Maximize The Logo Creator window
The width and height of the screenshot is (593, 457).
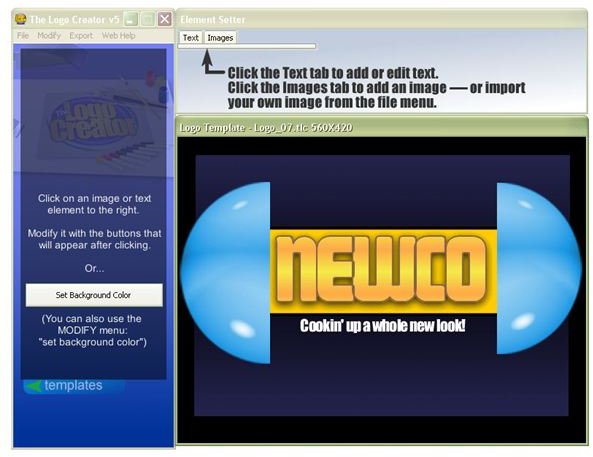tap(147, 19)
